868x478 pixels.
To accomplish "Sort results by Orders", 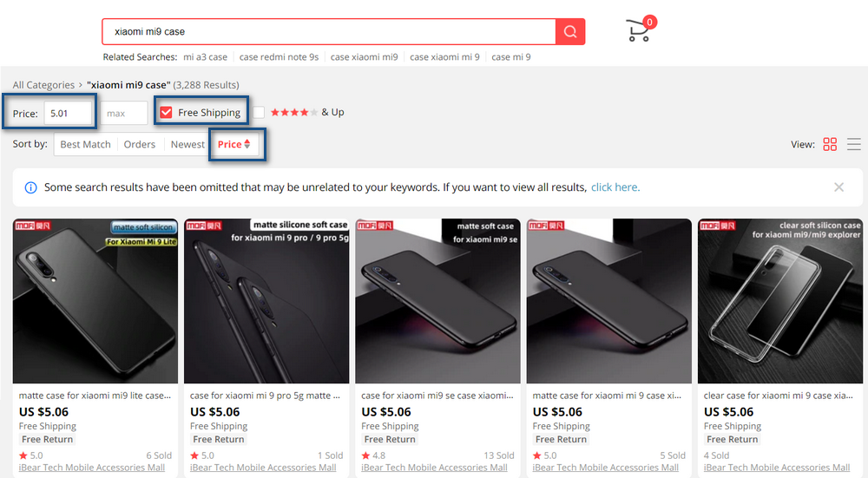I will coord(139,145).
